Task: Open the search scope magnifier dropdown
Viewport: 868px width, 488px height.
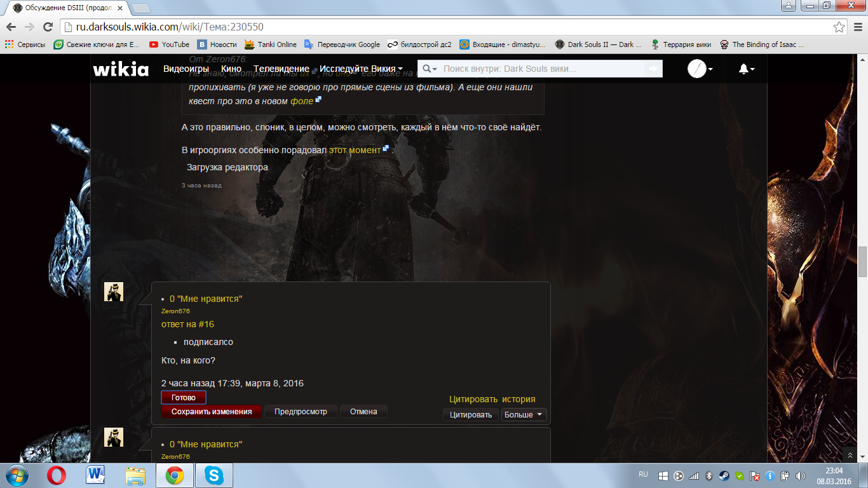Action: (x=430, y=69)
